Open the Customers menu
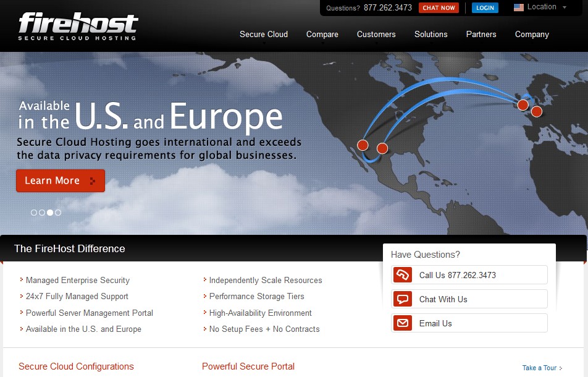 pos(376,35)
